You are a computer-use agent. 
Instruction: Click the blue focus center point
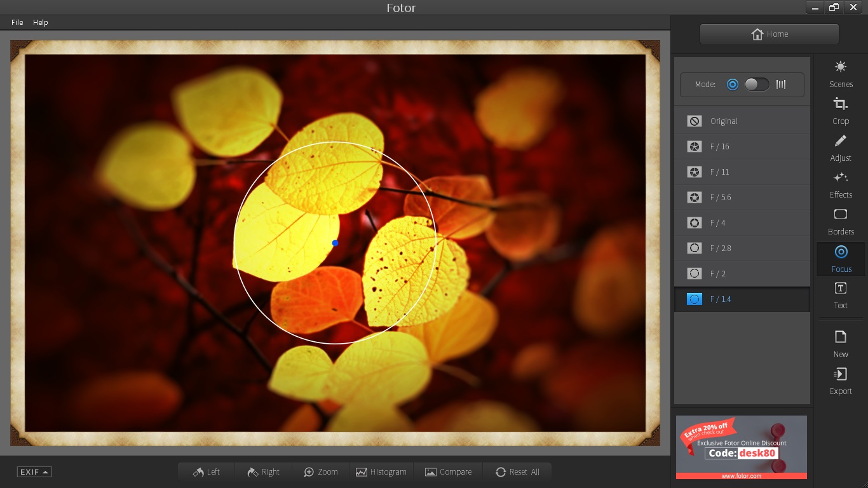pos(336,243)
